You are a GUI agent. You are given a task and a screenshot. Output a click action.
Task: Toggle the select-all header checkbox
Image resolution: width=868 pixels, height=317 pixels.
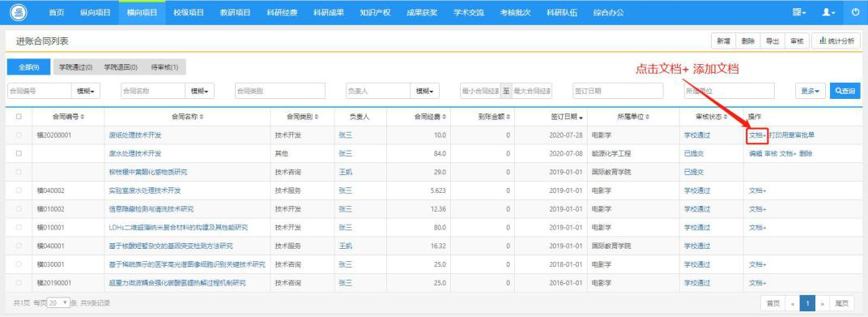click(x=19, y=117)
